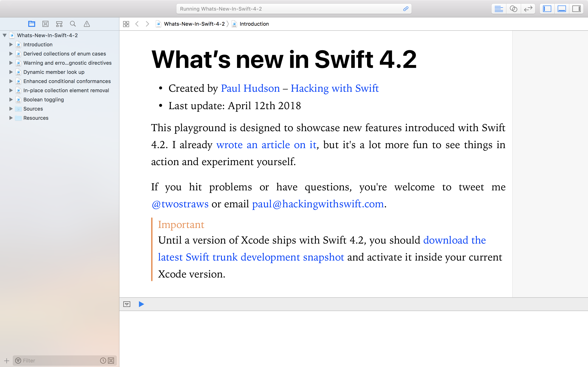Open the Paul Hudson link

250,88
